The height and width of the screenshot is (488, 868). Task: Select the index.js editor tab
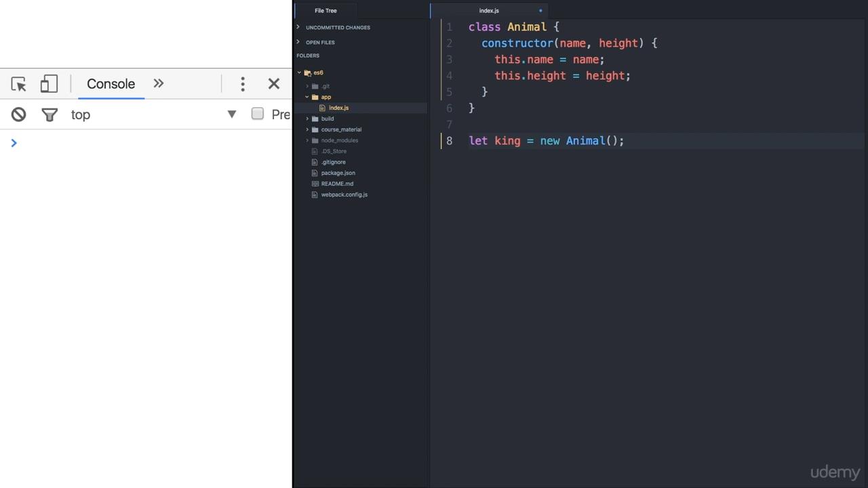point(489,11)
